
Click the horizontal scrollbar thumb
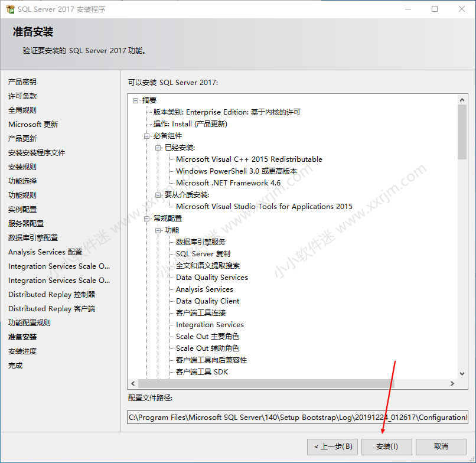point(266,383)
